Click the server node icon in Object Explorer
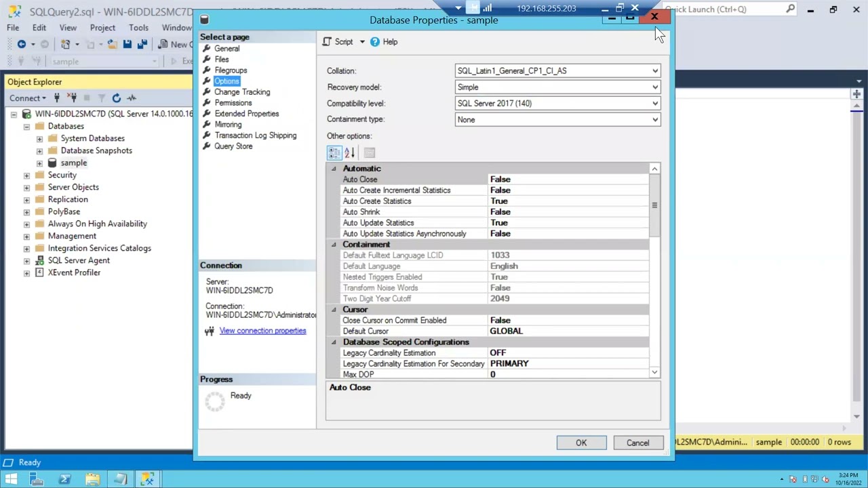This screenshot has height=488, width=868. pyautogui.click(x=26, y=114)
